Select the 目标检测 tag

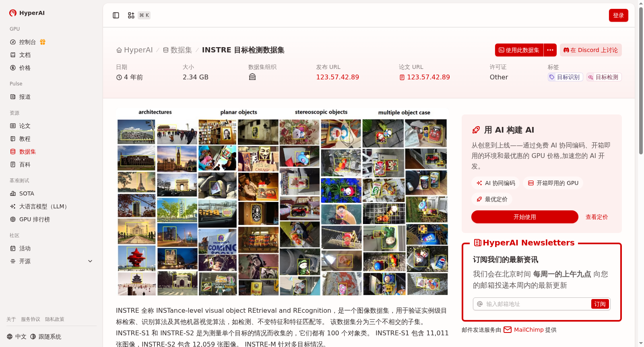click(604, 77)
